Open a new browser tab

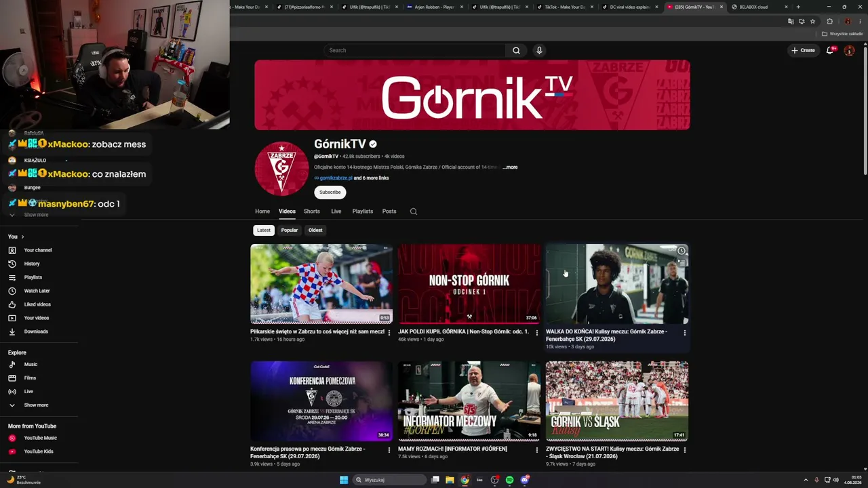point(798,7)
